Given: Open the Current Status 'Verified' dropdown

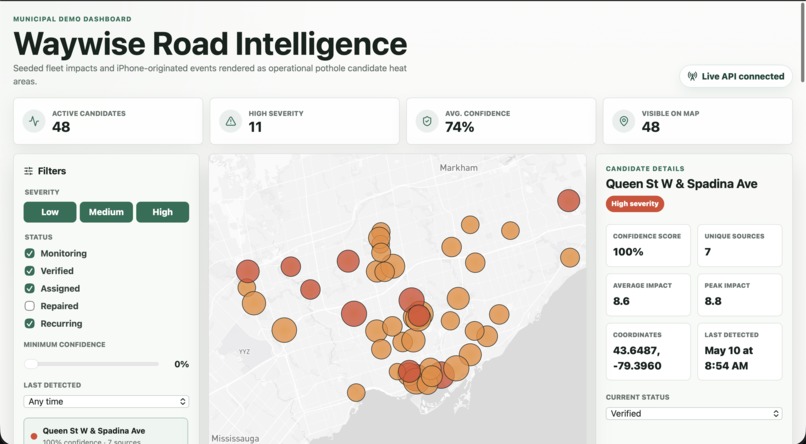Looking at the screenshot, I should [x=694, y=413].
